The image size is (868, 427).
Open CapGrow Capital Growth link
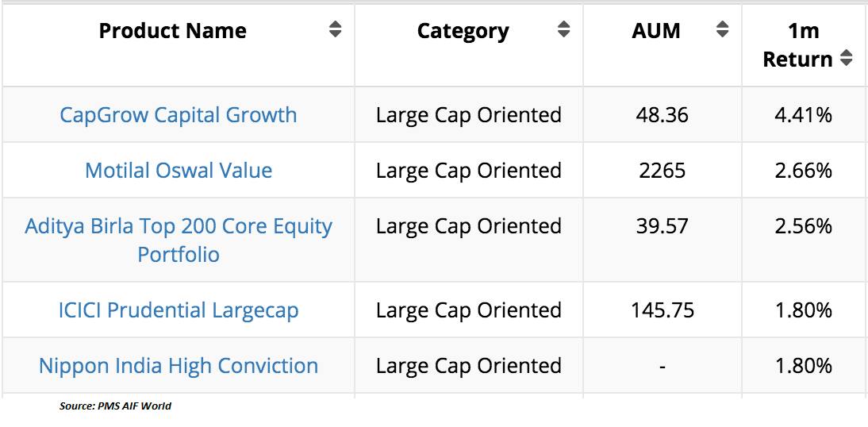(x=179, y=114)
